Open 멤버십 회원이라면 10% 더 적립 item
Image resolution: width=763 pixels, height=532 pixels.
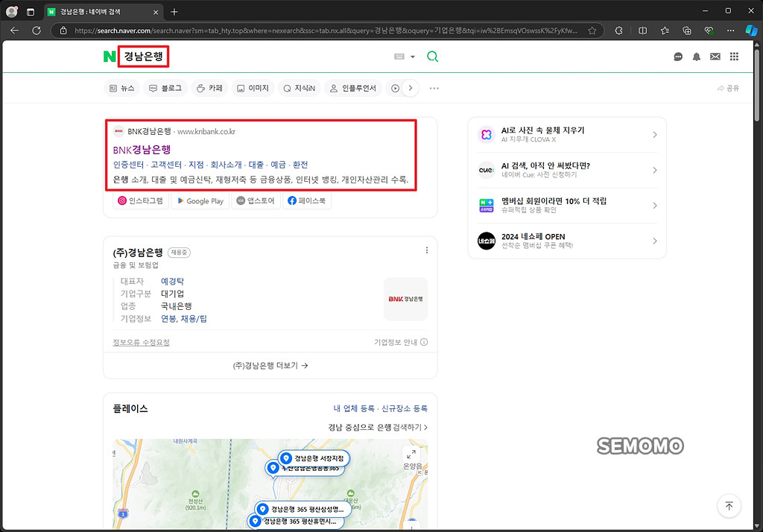pyautogui.click(x=567, y=206)
